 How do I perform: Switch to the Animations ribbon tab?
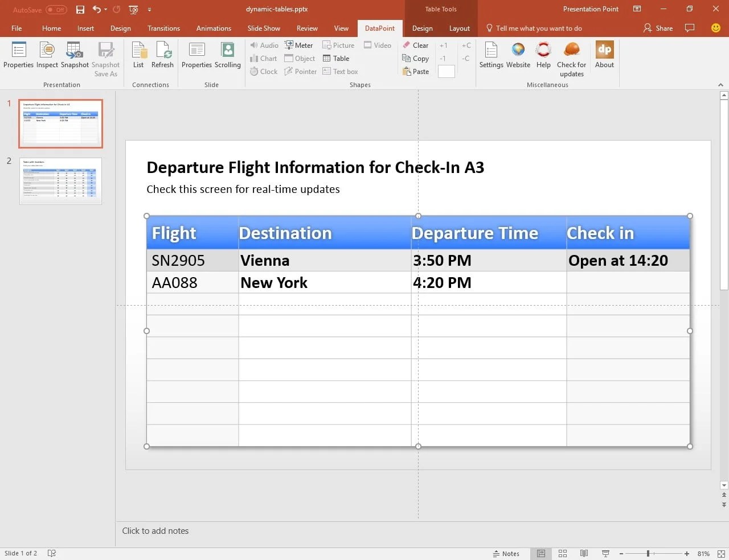pos(214,28)
